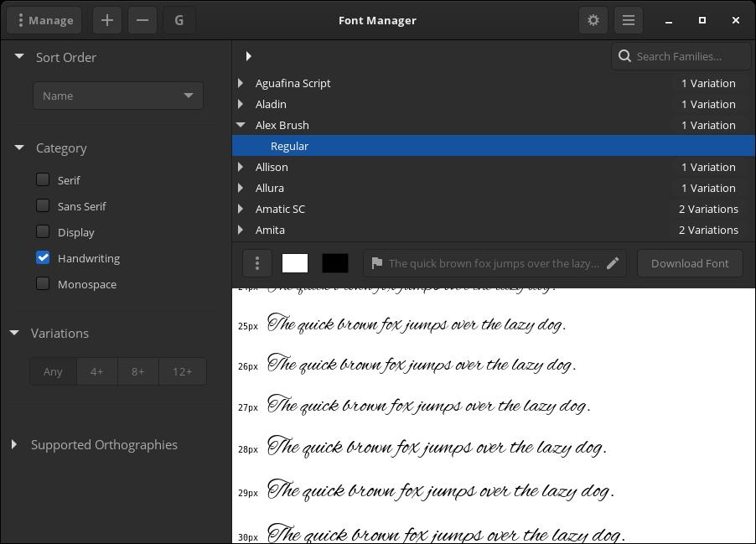This screenshot has width=756, height=544.
Task: Collapse the Variations section
Action: (14, 333)
